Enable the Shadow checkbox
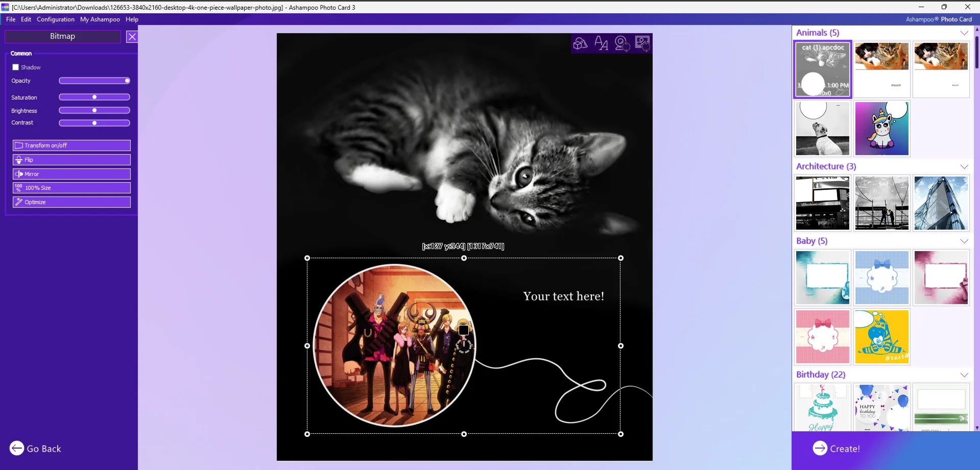The height and width of the screenshot is (470, 980). [16, 67]
